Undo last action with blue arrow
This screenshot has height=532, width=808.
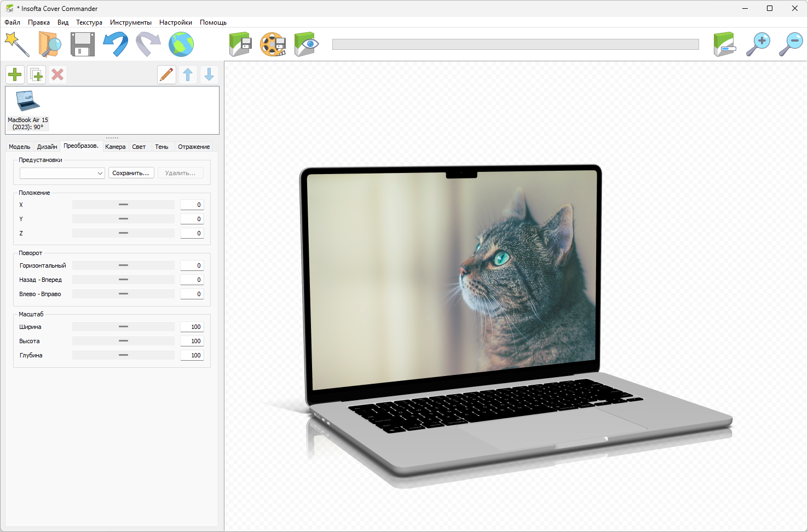pos(116,44)
